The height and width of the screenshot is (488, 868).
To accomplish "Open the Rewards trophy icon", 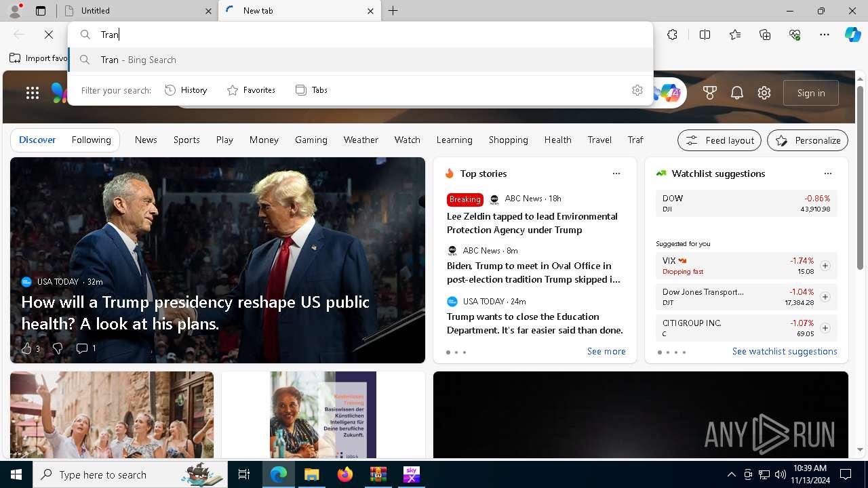I will 710,93.
